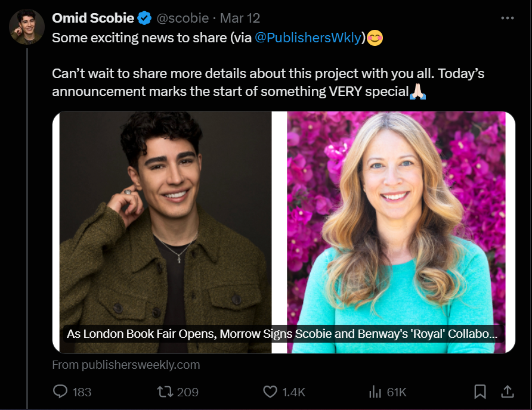Click the share upload icon

[508, 392]
